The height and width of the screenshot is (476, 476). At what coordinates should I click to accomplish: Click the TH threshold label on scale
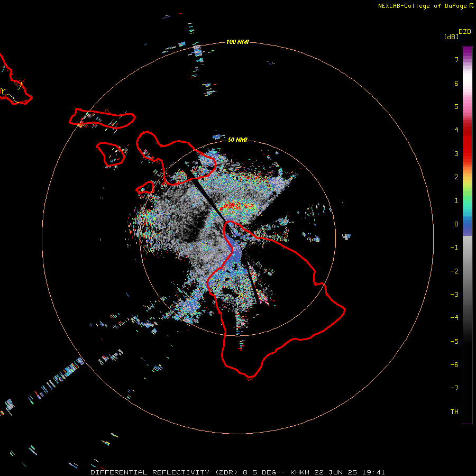coord(454,412)
